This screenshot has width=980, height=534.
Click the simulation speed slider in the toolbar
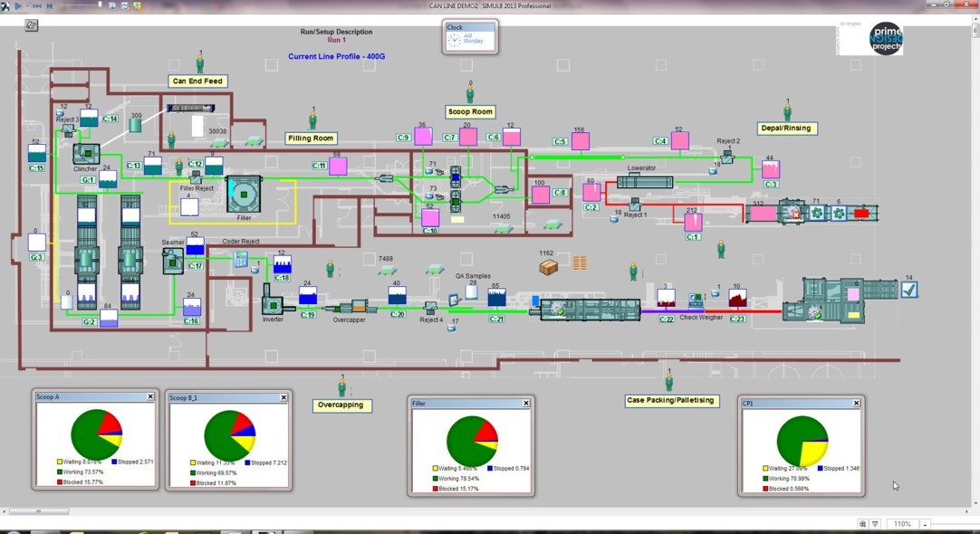point(100,5)
